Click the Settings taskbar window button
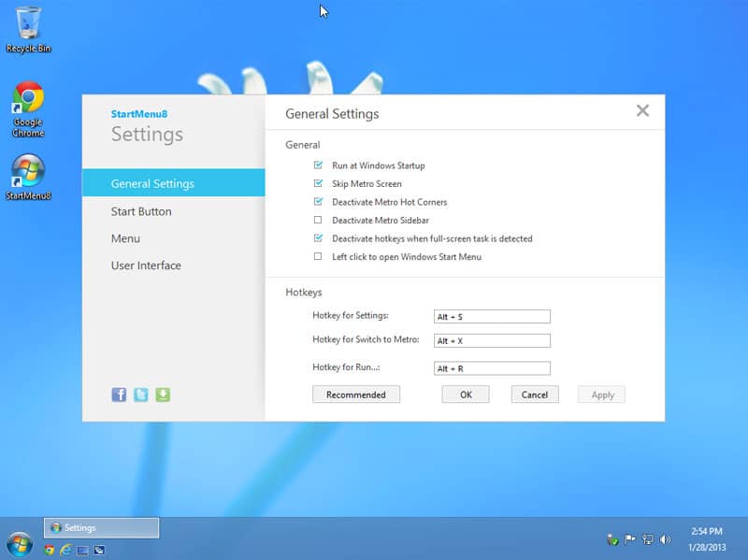Screen dimensions: 748x560 102,527
